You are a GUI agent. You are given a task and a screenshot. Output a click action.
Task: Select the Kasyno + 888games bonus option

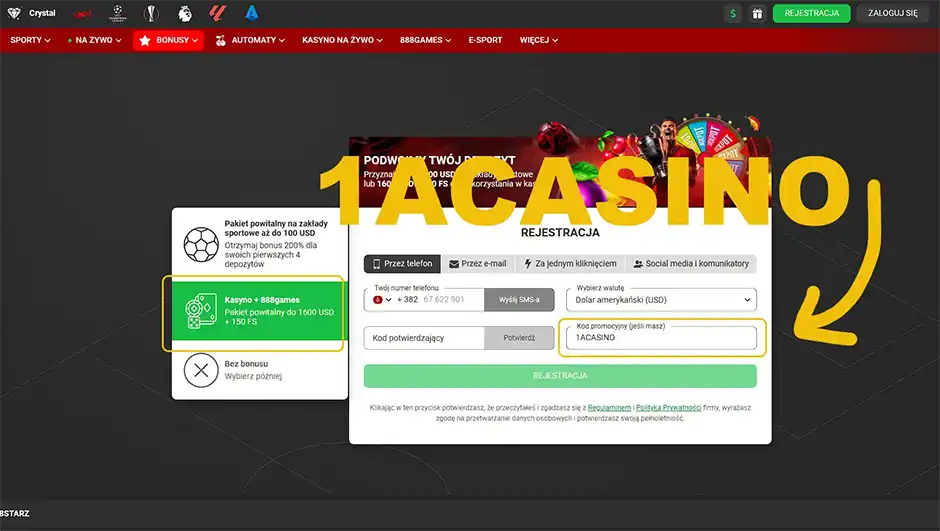[x=260, y=311]
